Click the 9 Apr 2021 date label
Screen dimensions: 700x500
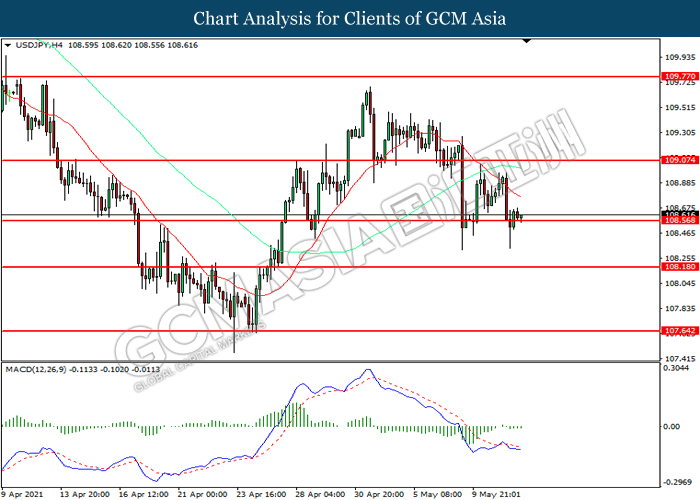click(22, 494)
